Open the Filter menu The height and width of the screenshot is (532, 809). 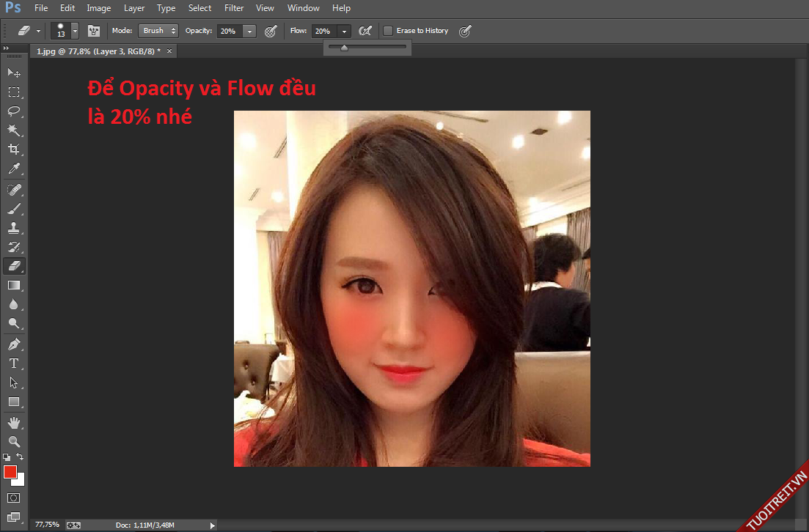point(234,8)
